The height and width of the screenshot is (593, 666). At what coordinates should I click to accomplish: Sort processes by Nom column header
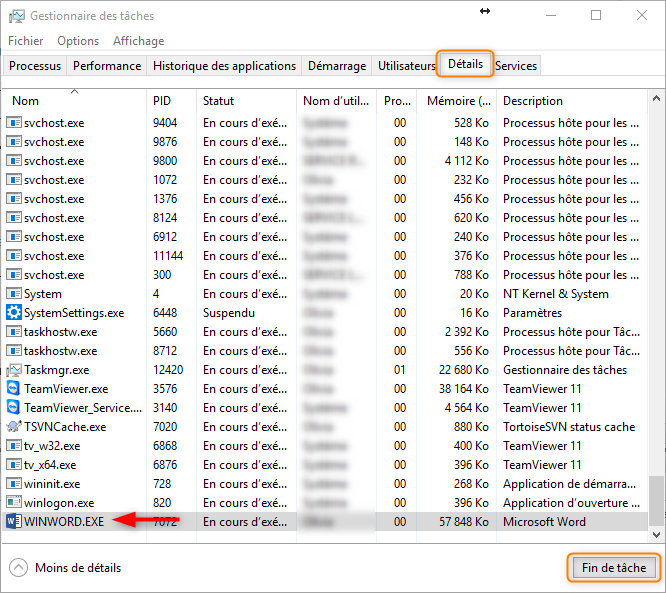pos(26,101)
